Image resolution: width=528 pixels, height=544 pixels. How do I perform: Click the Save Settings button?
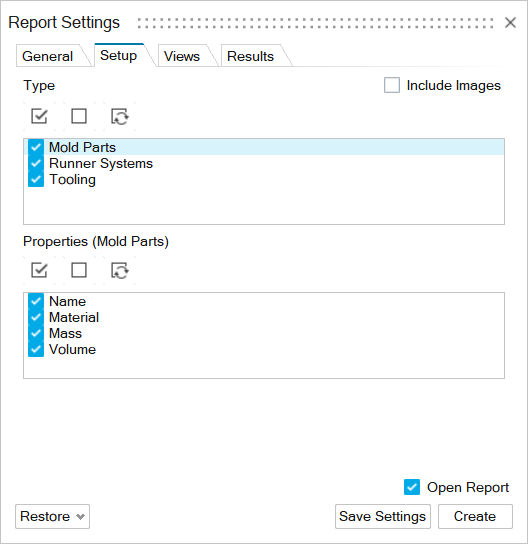click(383, 517)
